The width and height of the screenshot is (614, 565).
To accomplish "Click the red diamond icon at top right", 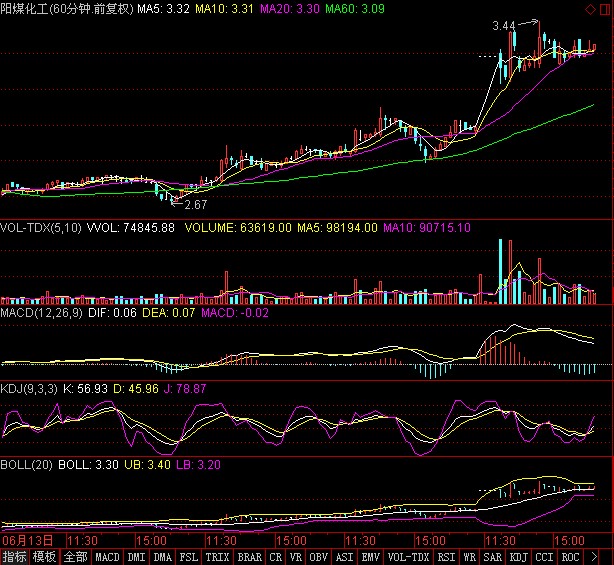I will (x=590, y=9).
